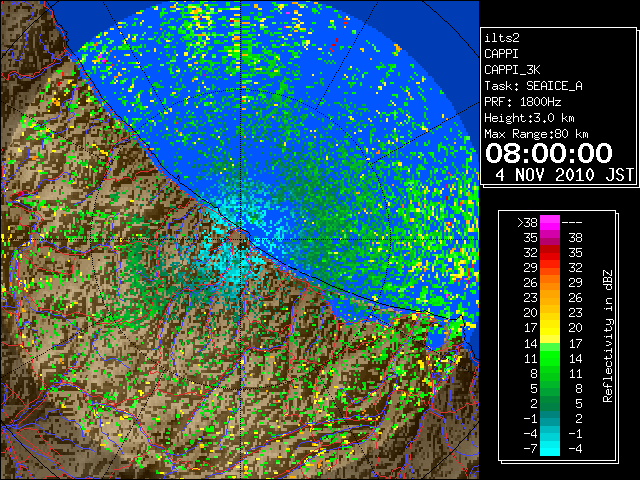Click the cyan -7 dBZ color swatch

[550, 449]
